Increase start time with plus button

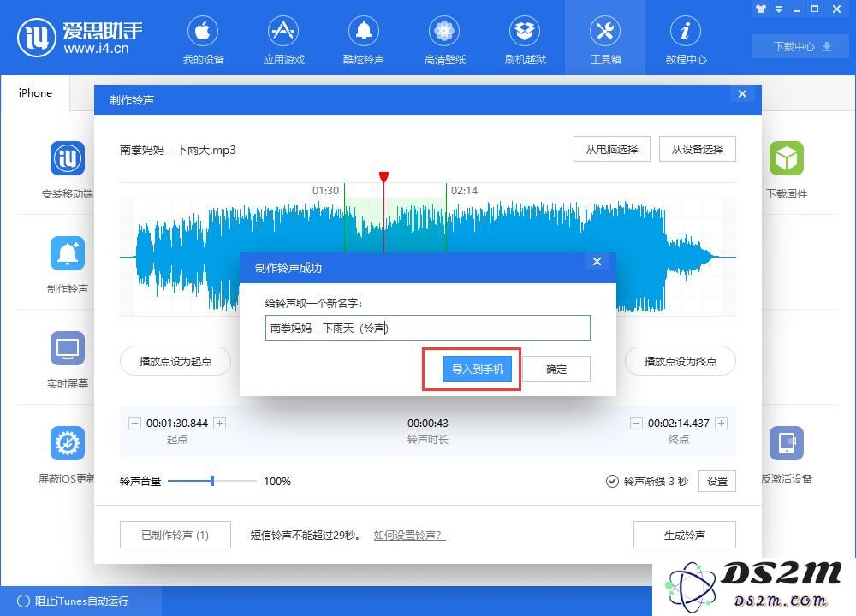point(219,423)
